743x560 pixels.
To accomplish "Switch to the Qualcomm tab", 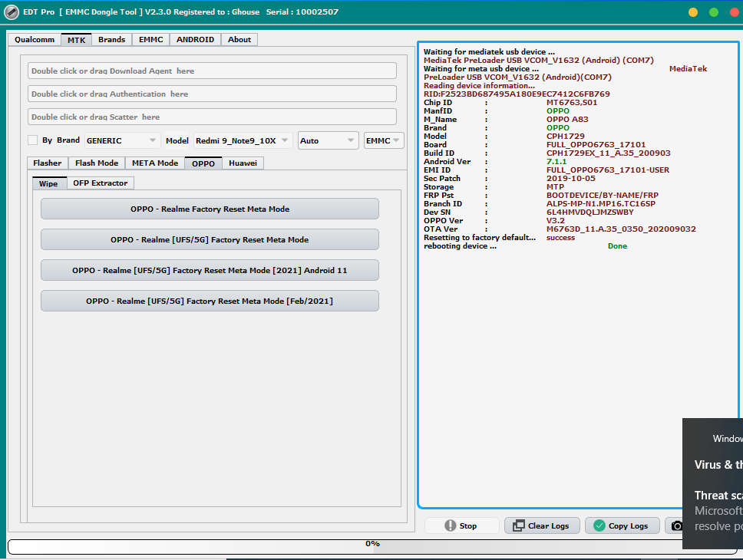I will 35,40.
